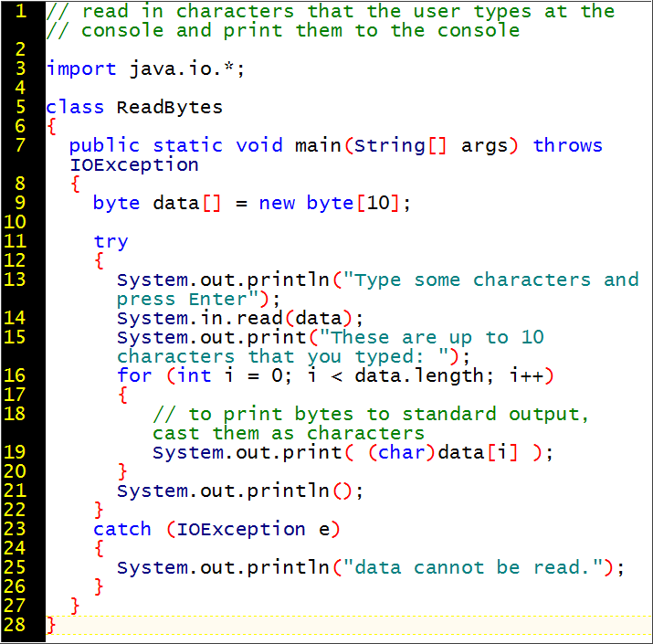Click 'java.io.*;' on line 3
The image size is (653, 644).
point(187,69)
